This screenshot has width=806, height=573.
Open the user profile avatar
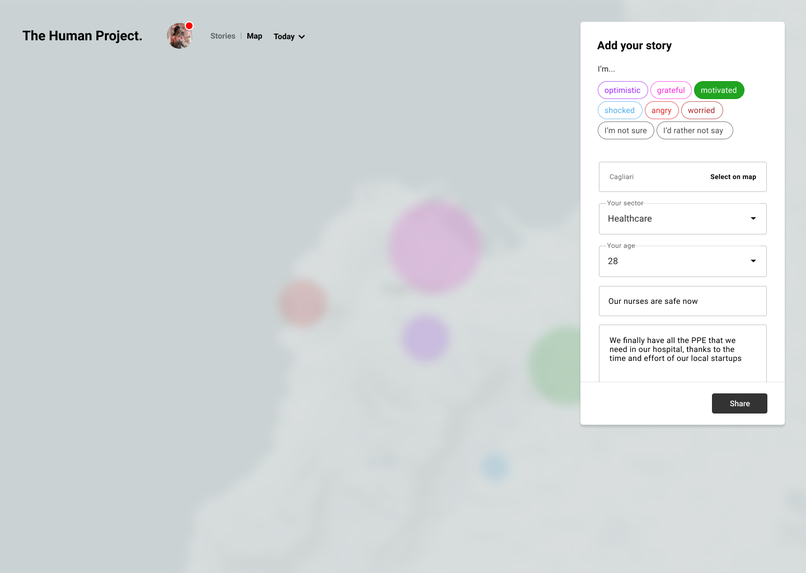tap(179, 36)
